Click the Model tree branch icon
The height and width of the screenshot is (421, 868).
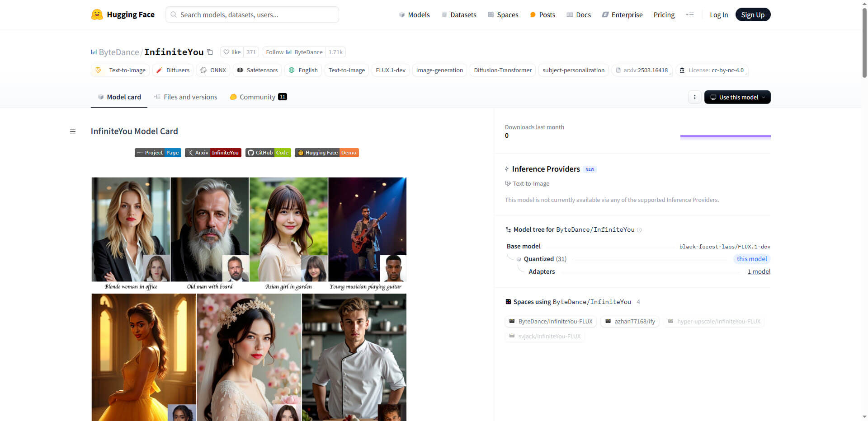point(508,230)
